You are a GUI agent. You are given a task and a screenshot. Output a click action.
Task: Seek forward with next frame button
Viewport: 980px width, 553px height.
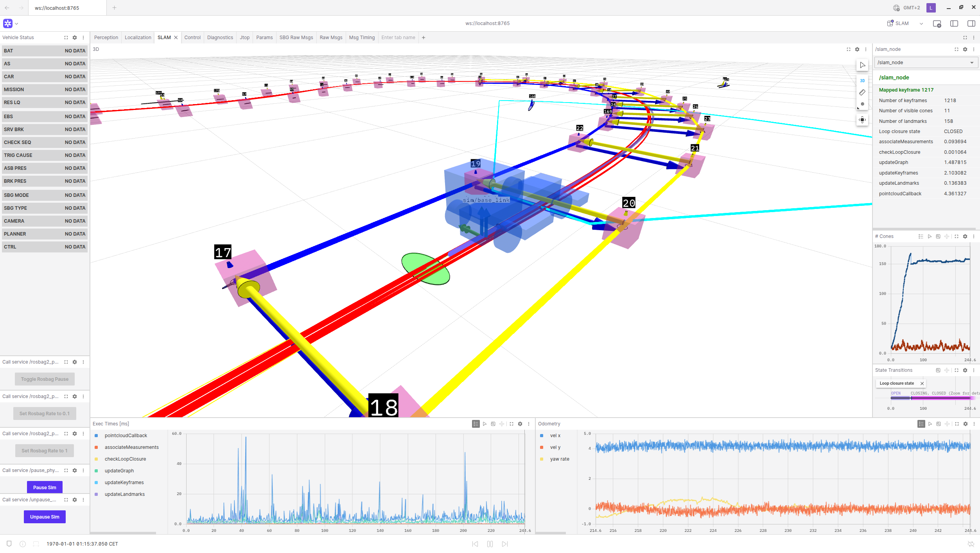505,544
